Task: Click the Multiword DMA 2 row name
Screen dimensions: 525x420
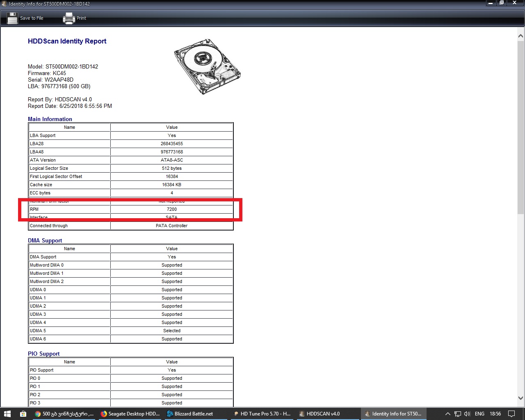Action: coord(47,281)
